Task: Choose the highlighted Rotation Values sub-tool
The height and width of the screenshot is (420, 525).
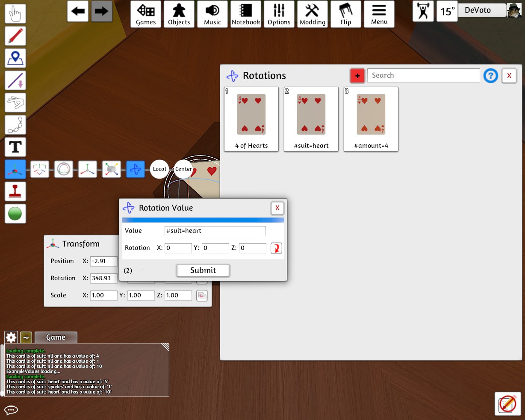Action: point(136,169)
